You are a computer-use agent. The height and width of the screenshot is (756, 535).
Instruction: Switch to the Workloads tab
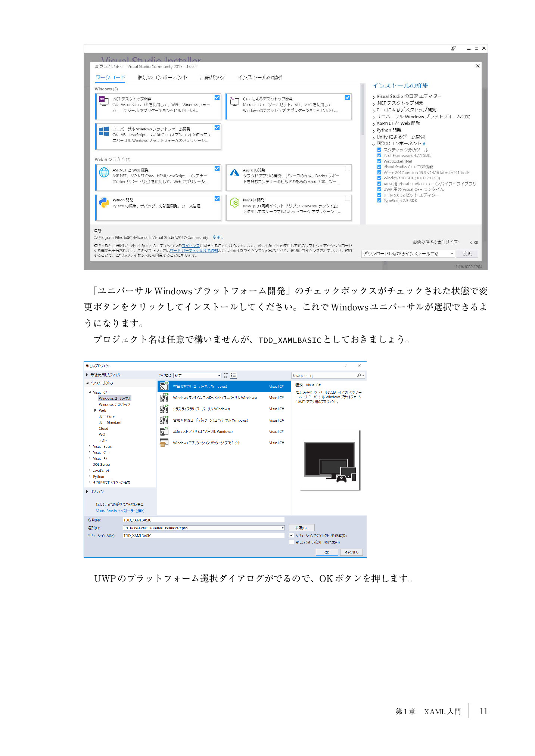tap(110, 77)
